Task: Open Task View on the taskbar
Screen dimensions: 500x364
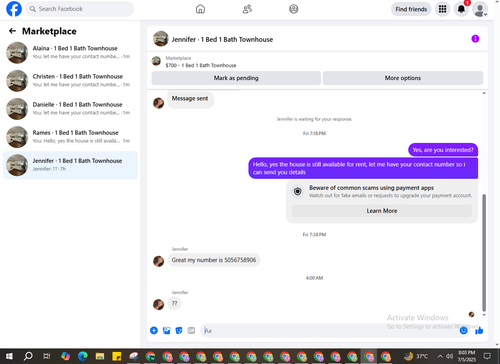Action: coord(47,356)
